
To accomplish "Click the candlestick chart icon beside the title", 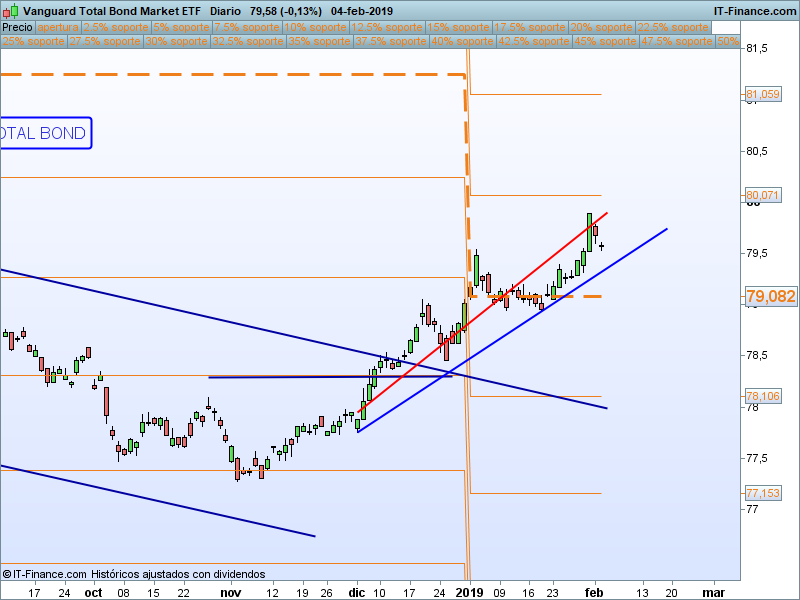I will [10, 11].
